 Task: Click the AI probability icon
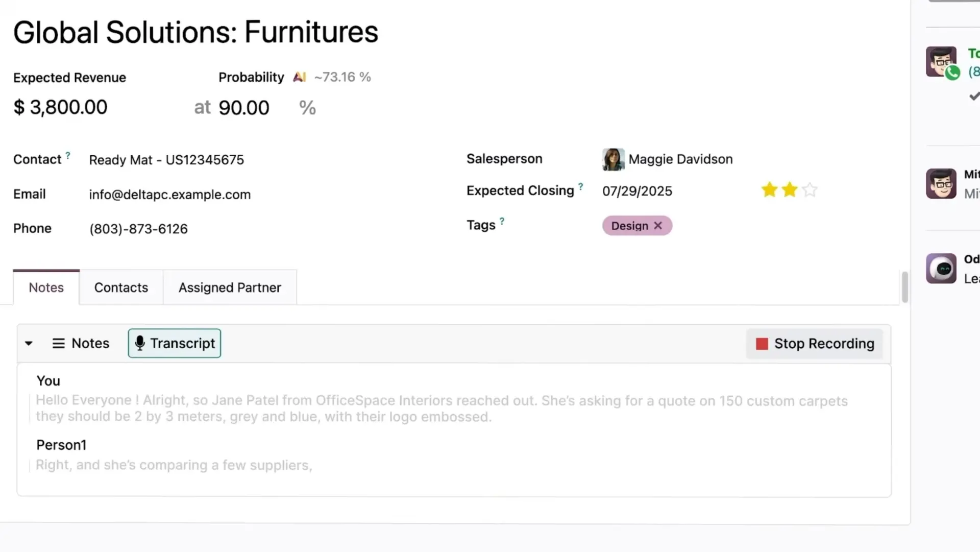300,77
